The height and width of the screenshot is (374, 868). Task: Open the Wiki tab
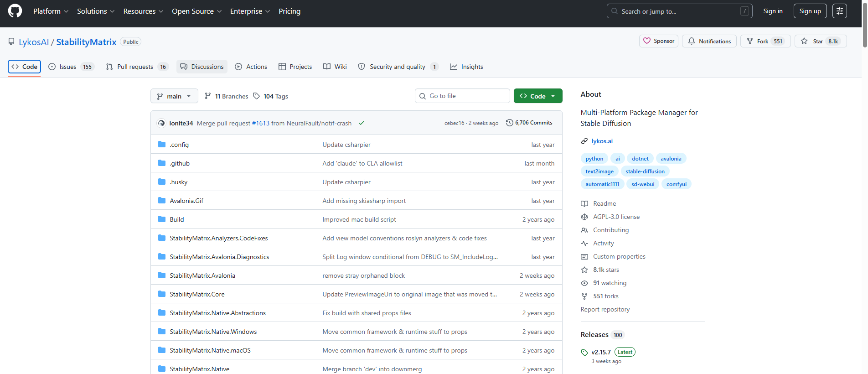pyautogui.click(x=335, y=67)
